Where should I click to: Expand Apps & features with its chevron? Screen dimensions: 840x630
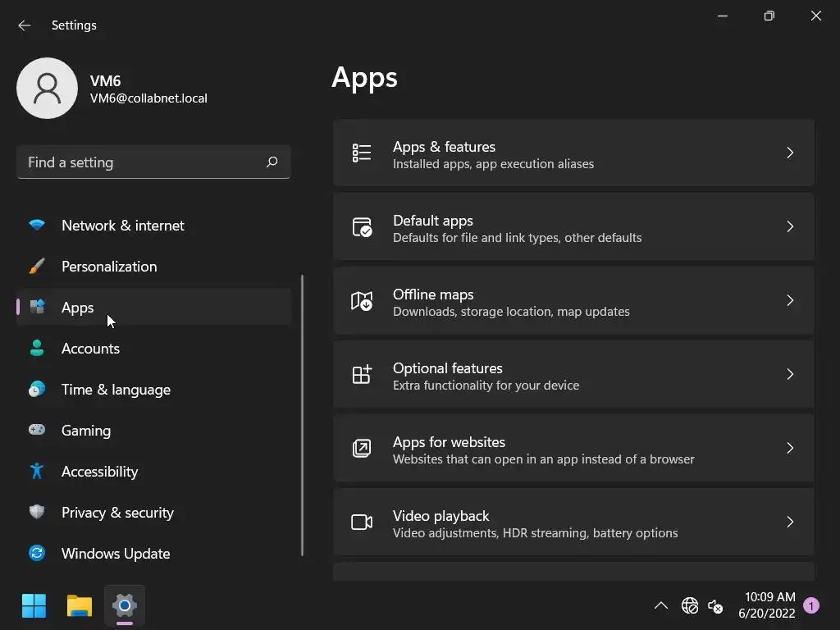point(790,153)
